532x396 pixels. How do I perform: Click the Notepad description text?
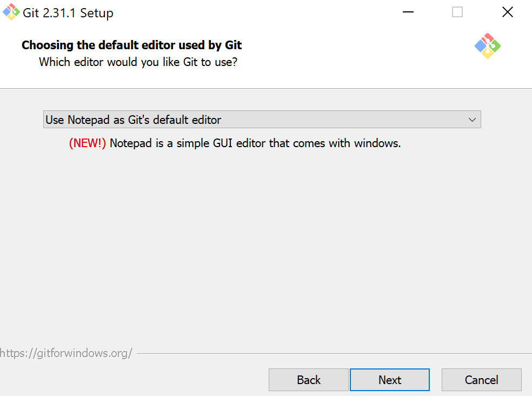[x=255, y=143]
